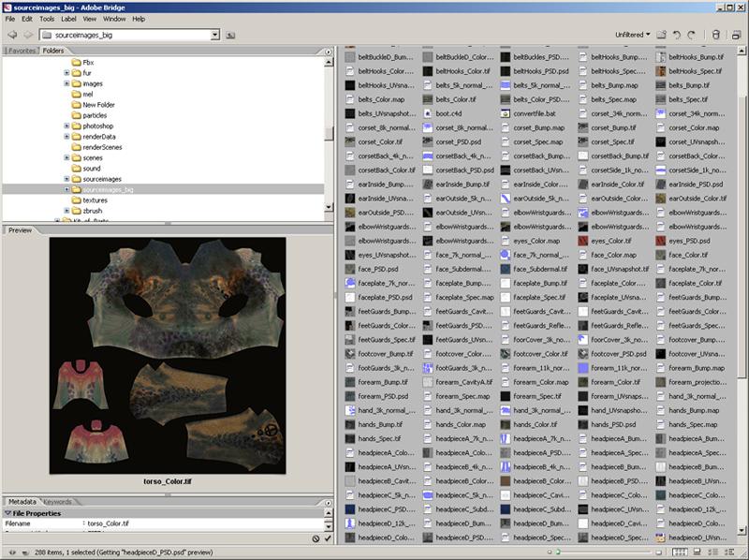Select boot.c4d file icon

coord(428,113)
